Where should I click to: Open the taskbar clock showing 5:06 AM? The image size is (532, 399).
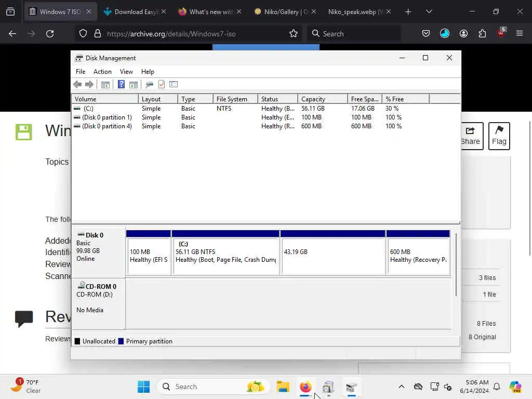tap(474, 387)
